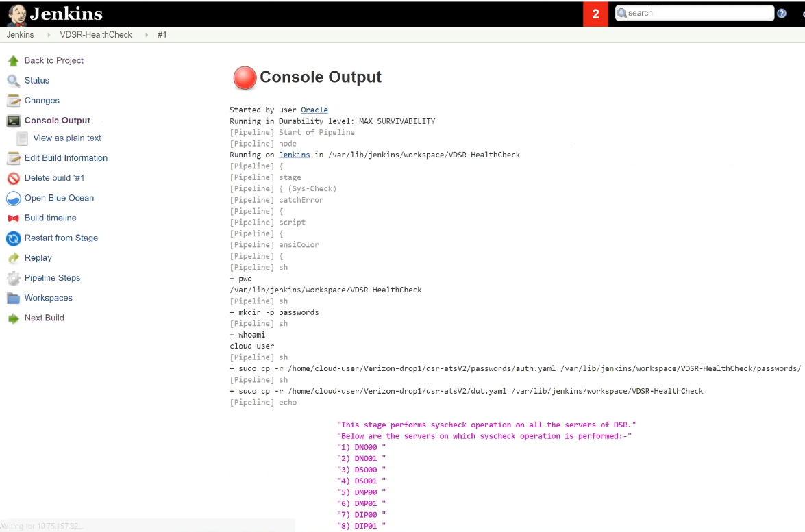The height and width of the screenshot is (532, 805).
Task: Click the '[Pipeline] catchError' line
Action: point(276,200)
